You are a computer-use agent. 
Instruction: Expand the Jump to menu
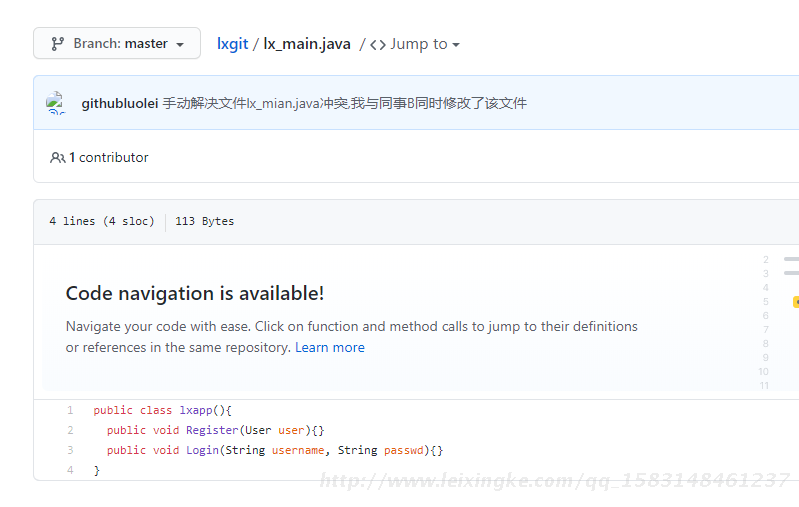(425, 44)
